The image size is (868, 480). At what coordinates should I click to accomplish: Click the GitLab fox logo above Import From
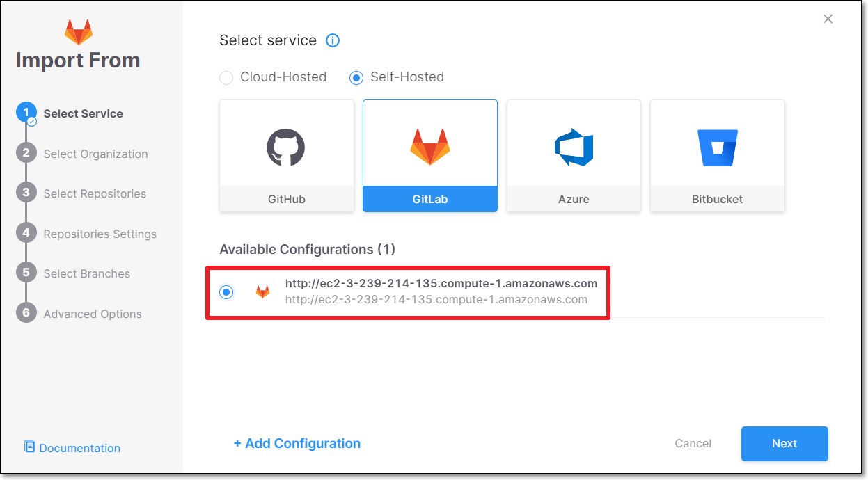click(79, 32)
